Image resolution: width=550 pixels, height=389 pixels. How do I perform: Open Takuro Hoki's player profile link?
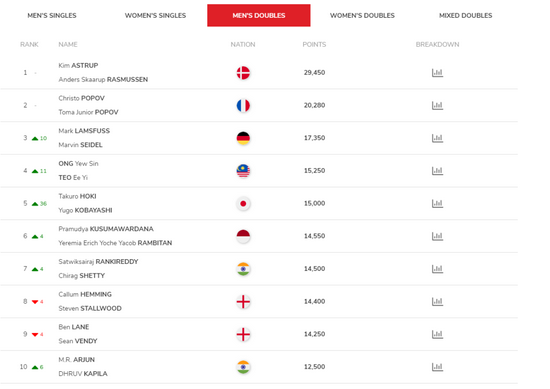pos(77,196)
